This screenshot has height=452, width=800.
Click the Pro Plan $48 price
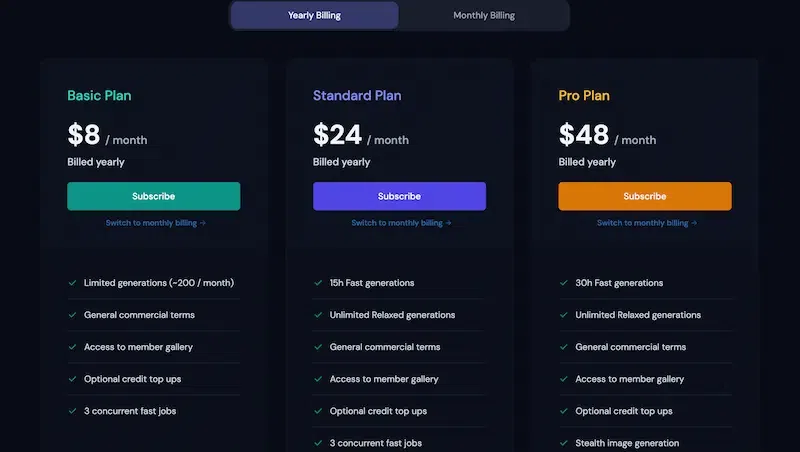click(x=584, y=134)
